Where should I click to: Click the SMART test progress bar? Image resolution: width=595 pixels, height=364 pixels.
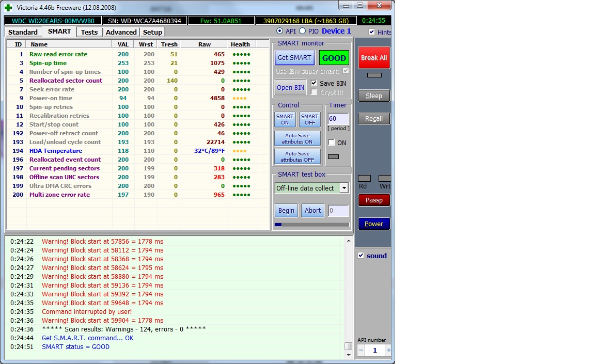(311, 225)
